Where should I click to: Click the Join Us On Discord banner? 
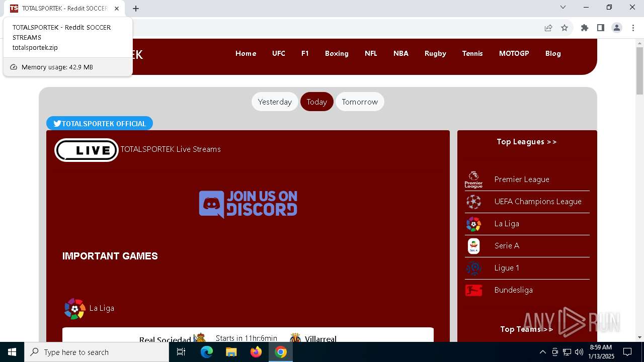[248, 204]
